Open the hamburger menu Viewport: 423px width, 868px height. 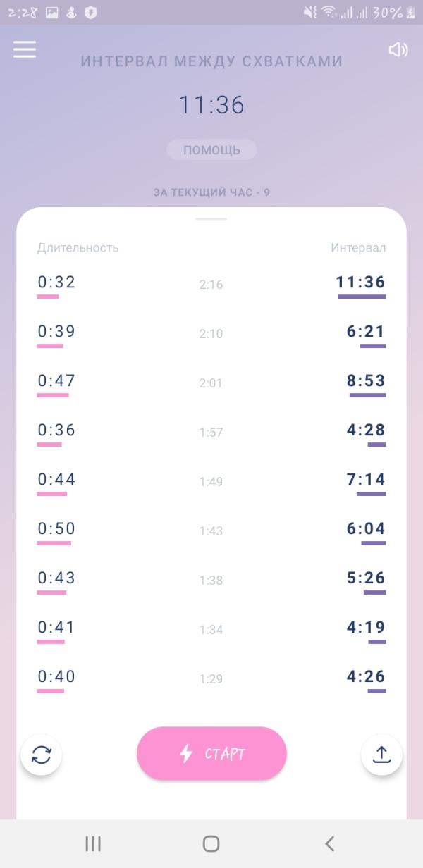tap(25, 49)
